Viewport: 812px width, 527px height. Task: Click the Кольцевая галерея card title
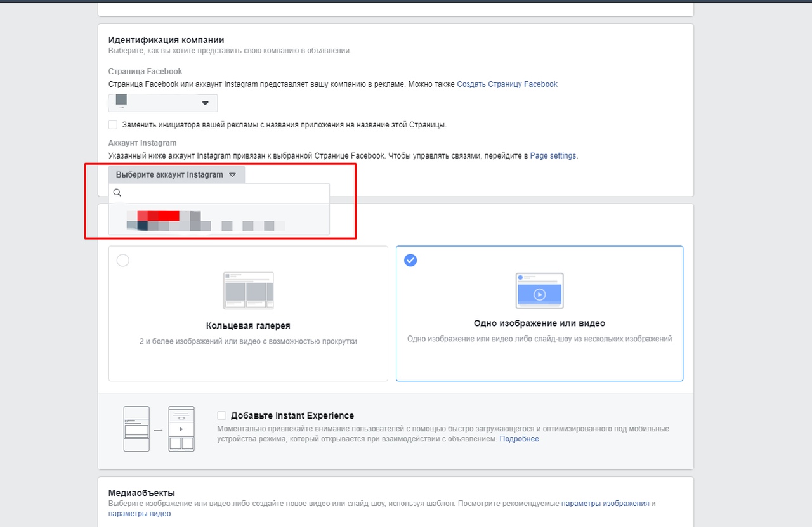point(248,325)
